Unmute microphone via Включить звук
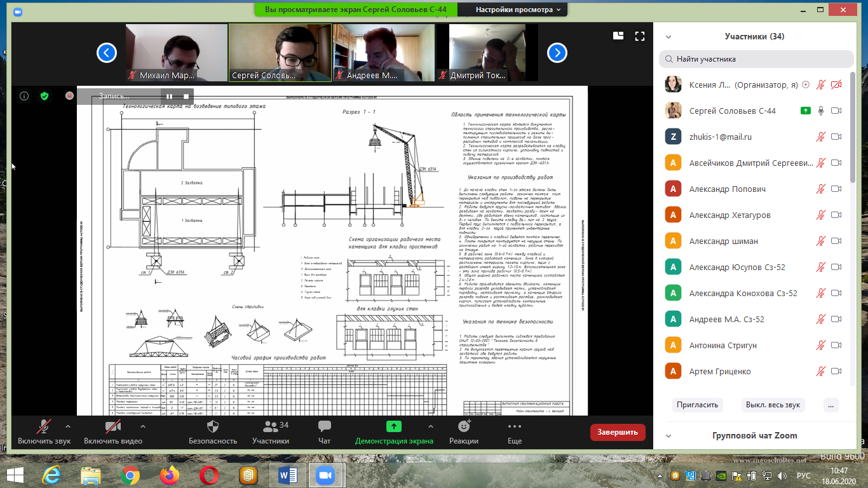 (44, 432)
